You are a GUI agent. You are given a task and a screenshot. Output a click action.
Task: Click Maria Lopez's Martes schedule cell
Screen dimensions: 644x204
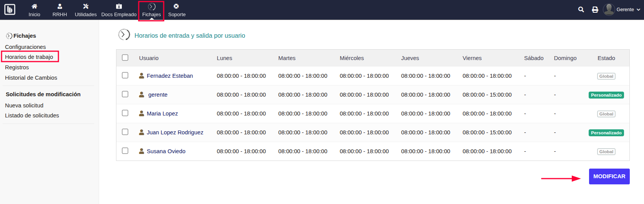[x=303, y=114]
